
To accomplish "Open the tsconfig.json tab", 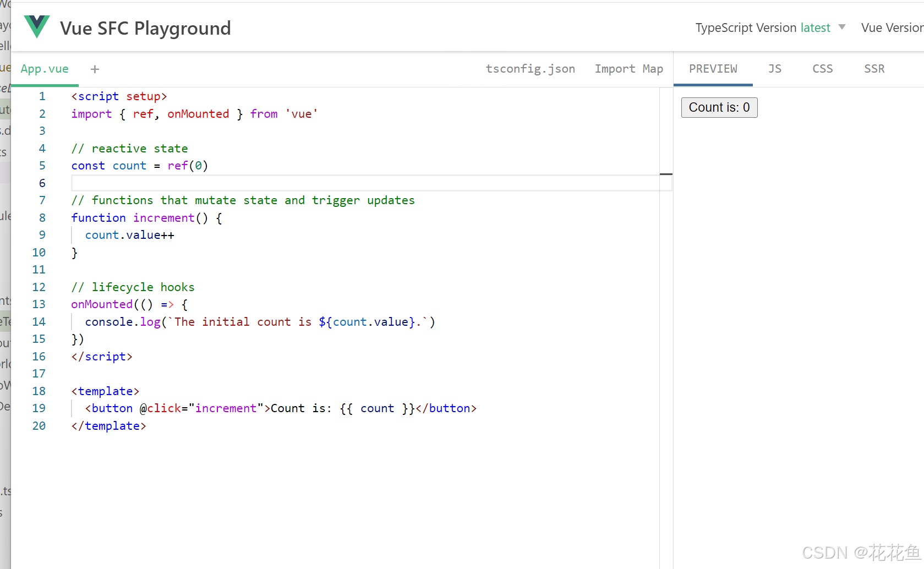I will pyautogui.click(x=531, y=69).
